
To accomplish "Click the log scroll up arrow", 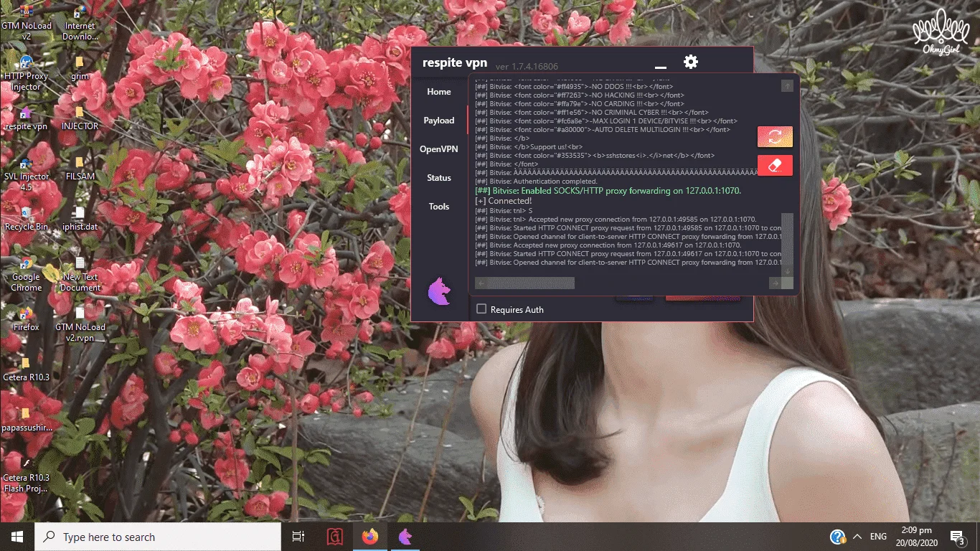I will coord(787,86).
